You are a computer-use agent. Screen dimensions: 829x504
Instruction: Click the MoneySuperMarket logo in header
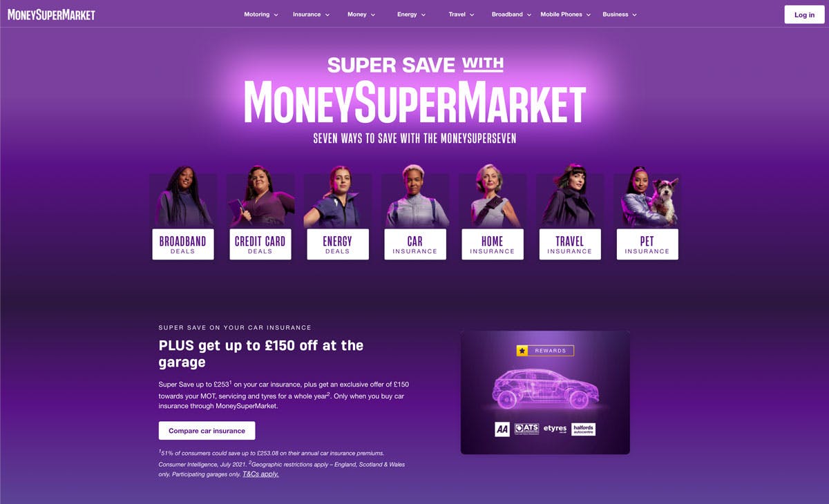pyautogui.click(x=51, y=14)
